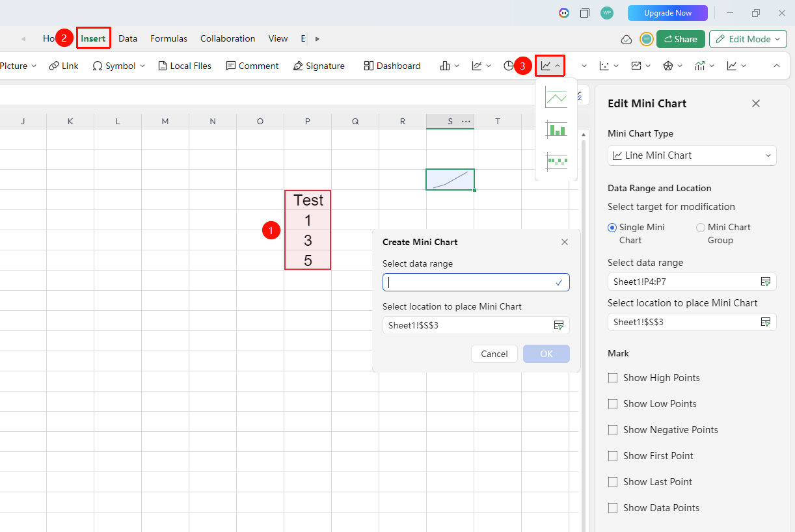The image size is (795, 532).
Task: Click the range picker icon for mini chart location in the Create Mini Chart dialog
Action: (558, 325)
